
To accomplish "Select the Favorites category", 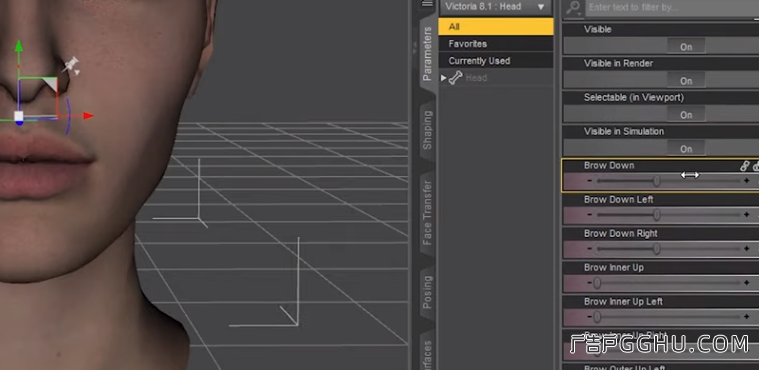I will click(496, 44).
